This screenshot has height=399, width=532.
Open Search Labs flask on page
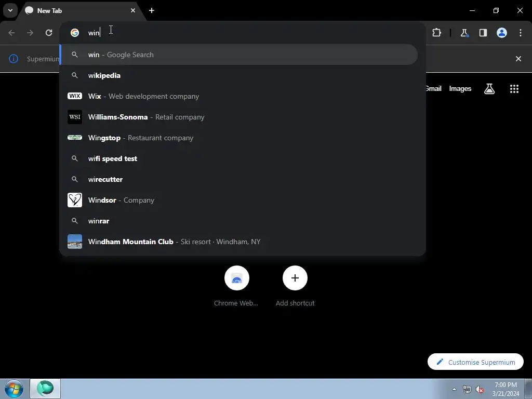(x=489, y=88)
